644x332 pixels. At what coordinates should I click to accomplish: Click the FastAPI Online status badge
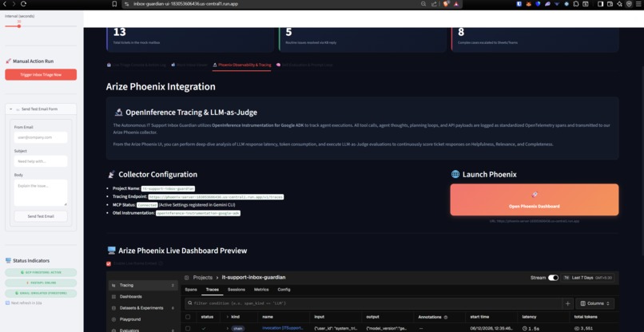coord(41,283)
